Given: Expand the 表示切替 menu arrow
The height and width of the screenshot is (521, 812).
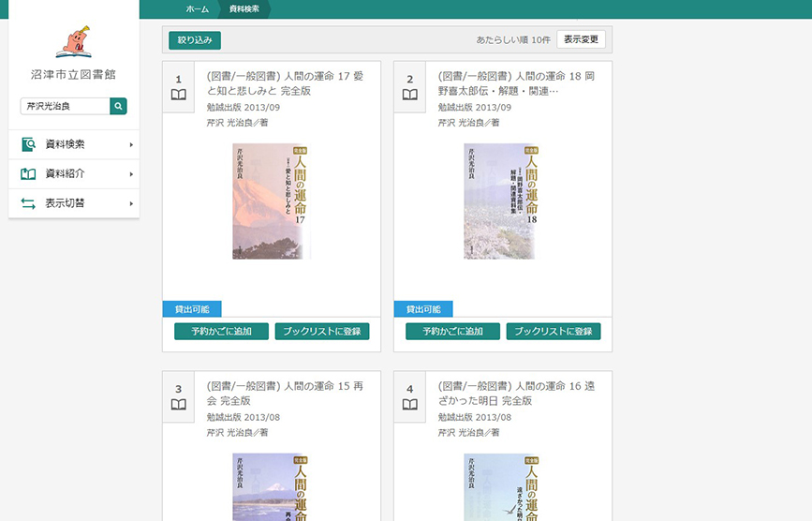Looking at the screenshot, I should click(x=131, y=203).
